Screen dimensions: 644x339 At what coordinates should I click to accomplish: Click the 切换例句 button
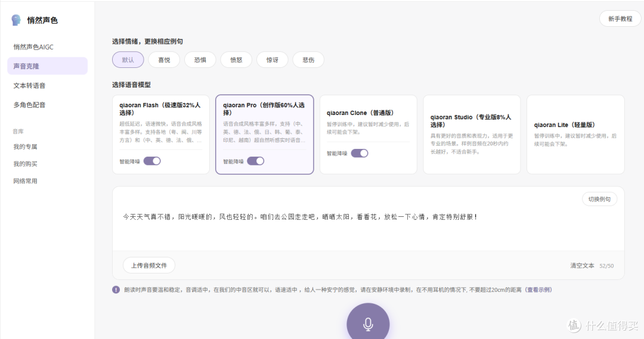point(599,199)
